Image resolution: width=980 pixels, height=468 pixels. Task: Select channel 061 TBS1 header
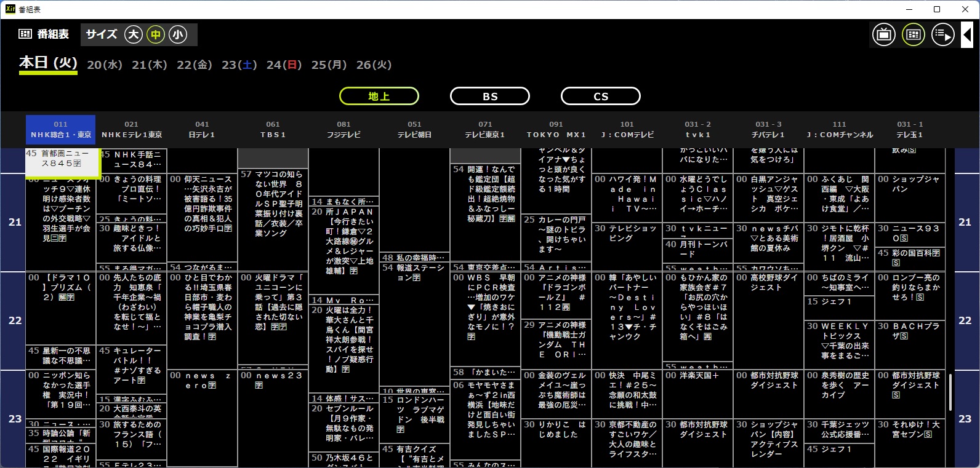pyautogui.click(x=273, y=130)
